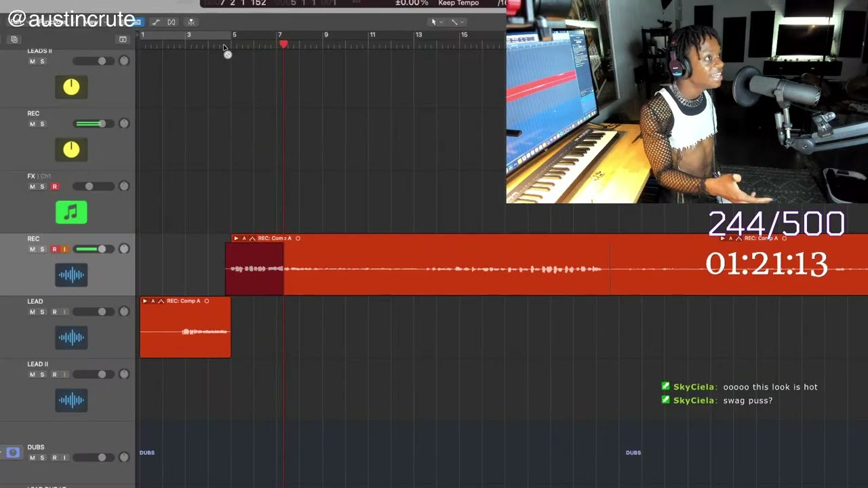Toggle the Catch Playhead toolbar button

(191, 22)
